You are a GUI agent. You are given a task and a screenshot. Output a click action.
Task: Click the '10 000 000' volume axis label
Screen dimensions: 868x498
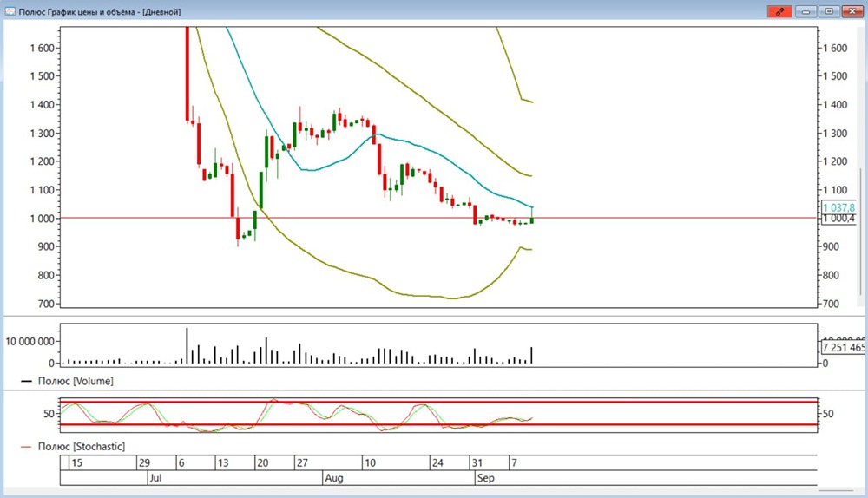pyautogui.click(x=30, y=342)
